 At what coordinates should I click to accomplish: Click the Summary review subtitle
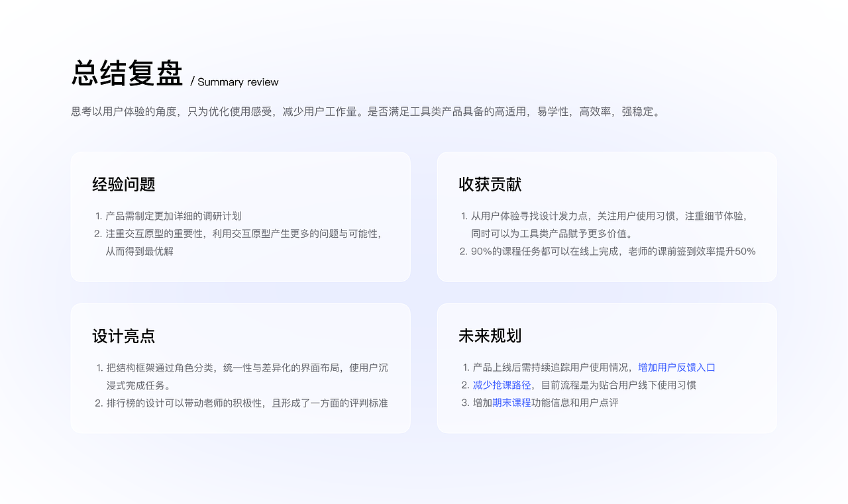coord(238,82)
